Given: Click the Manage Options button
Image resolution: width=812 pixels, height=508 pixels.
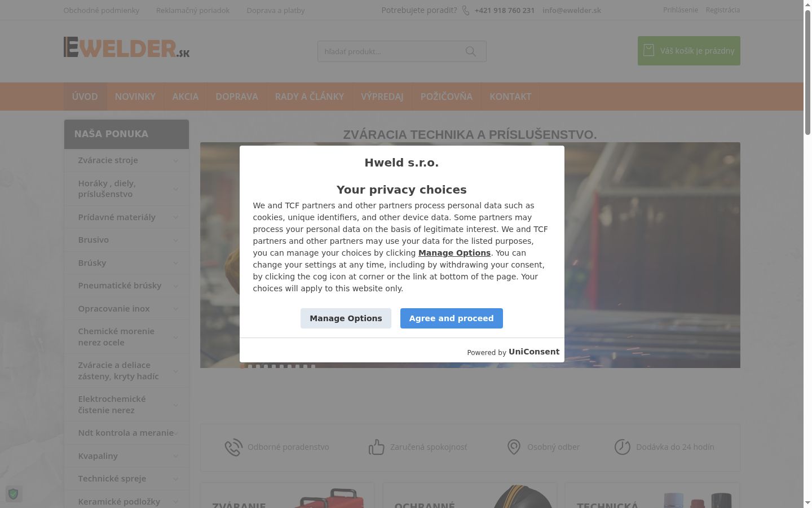Looking at the screenshot, I should pos(346,318).
